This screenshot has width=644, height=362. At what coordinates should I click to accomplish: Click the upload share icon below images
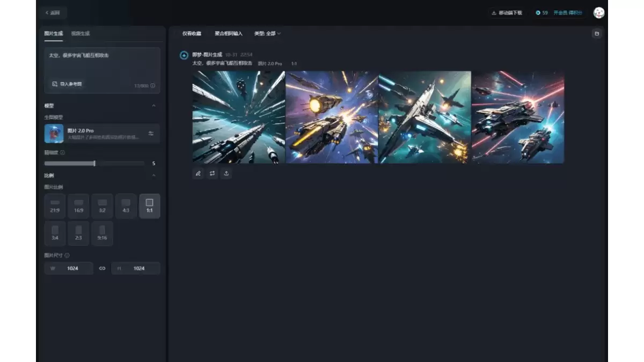coord(226,173)
